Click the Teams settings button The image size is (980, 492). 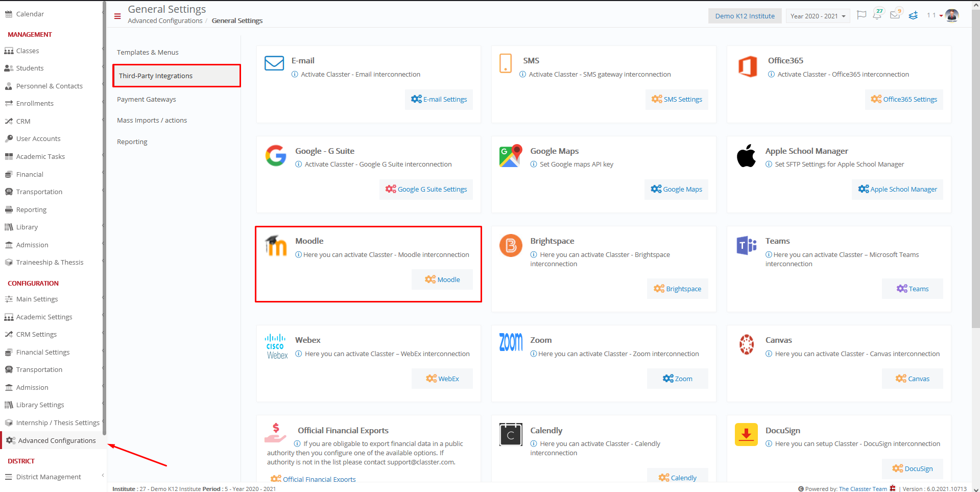(912, 289)
